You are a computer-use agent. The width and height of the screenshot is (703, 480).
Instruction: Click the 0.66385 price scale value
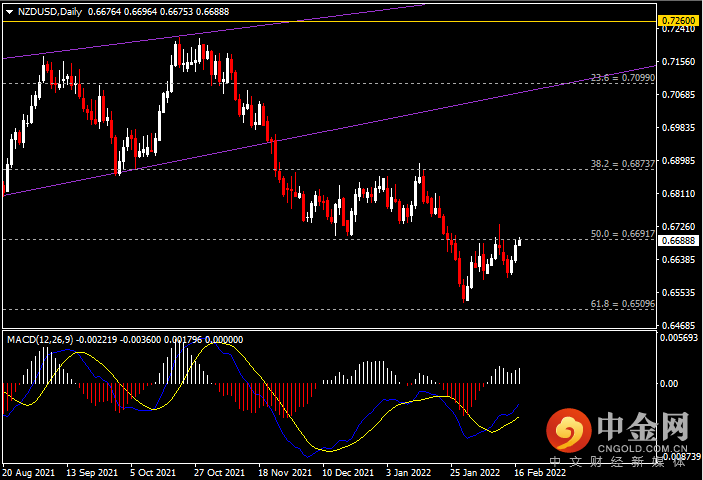(x=678, y=259)
